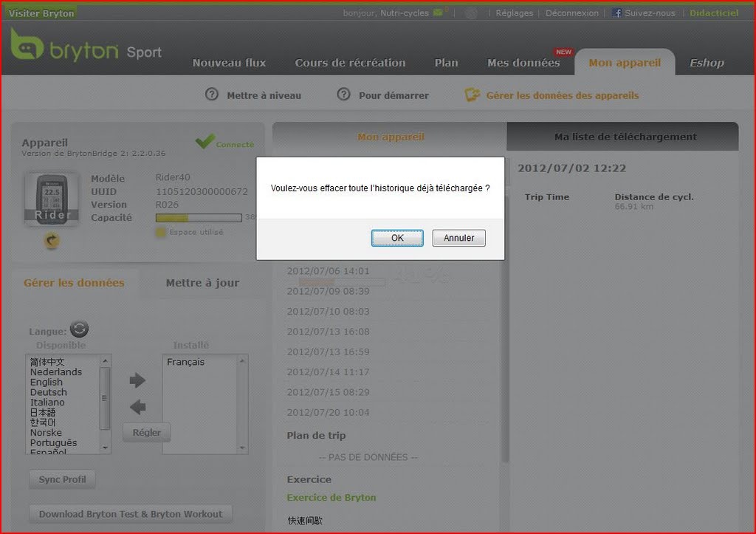Select Nederlands in the Disponible list
The width and height of the screenshot is (756, 534).
(x=56, y=372)
